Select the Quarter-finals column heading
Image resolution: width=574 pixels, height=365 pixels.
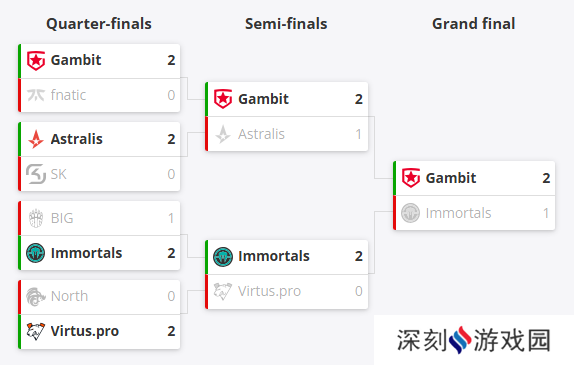click(99, 24)
